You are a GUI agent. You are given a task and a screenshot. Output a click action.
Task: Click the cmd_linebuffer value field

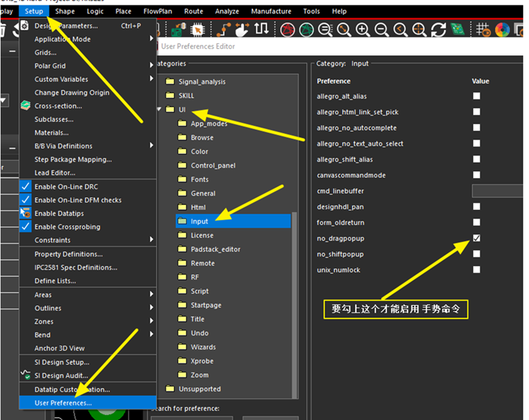point(497,191)
